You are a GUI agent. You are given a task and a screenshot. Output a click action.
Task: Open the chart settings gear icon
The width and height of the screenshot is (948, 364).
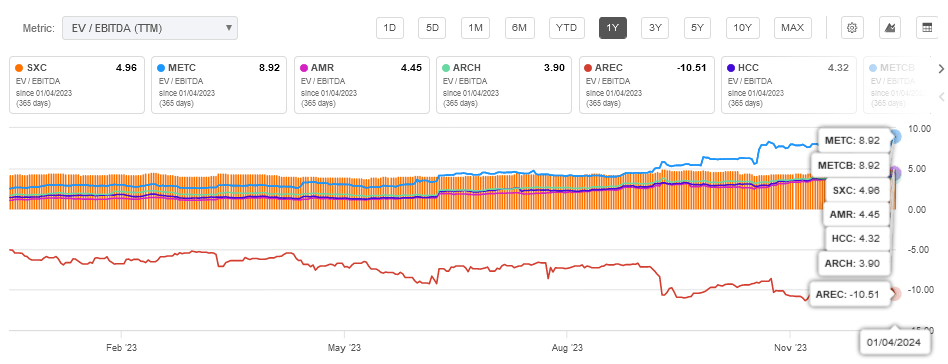[x=852, y=28]
